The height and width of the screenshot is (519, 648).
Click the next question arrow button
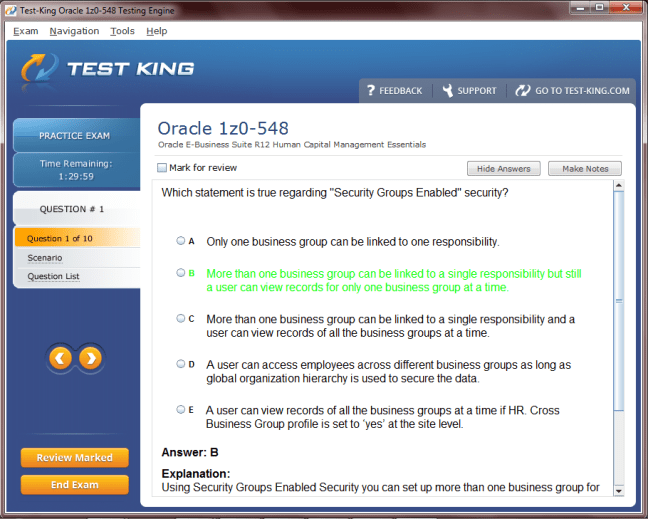91,358
